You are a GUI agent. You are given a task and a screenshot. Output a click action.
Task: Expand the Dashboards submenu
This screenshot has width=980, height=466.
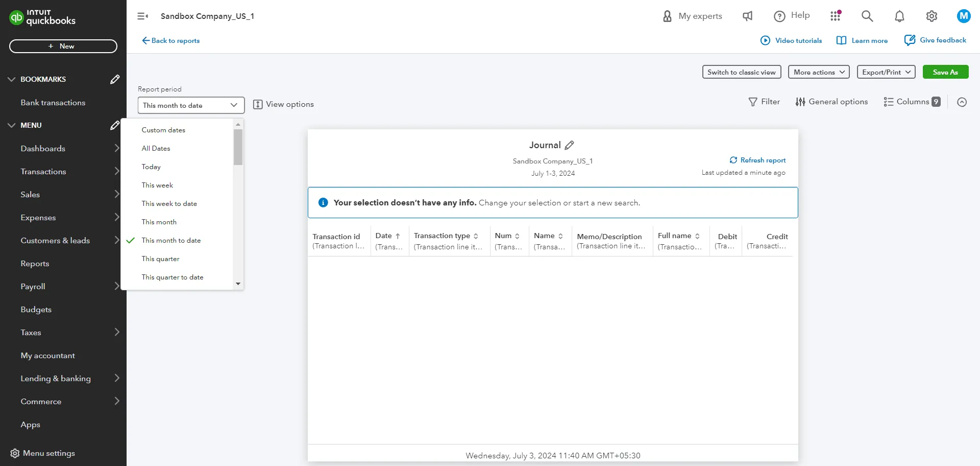click(x=117, y=148)
